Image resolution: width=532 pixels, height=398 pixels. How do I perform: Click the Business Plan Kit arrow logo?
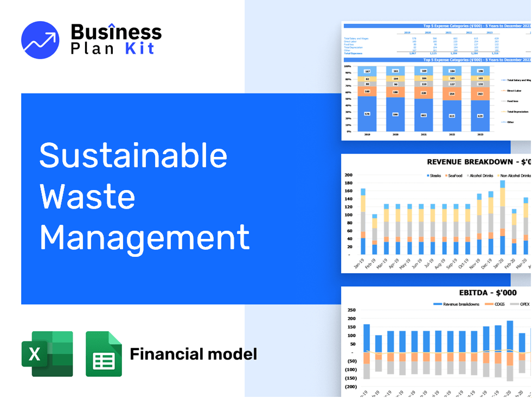40,40
